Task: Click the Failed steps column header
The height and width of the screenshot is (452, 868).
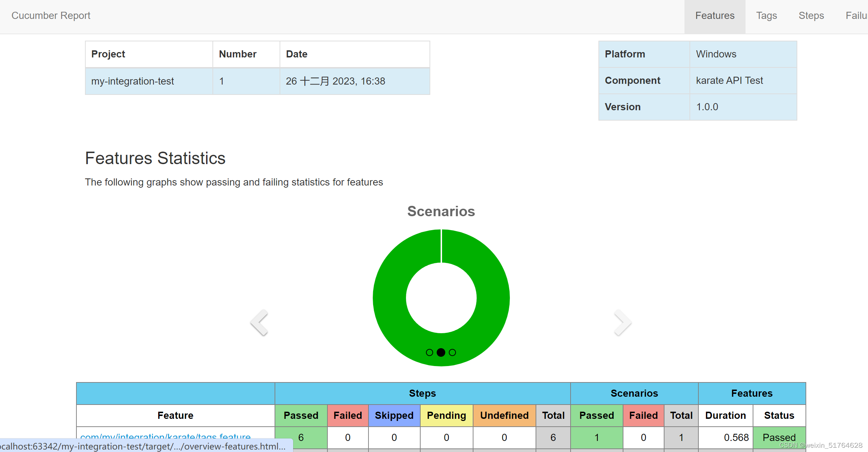Action: click(x=347, y=415)
